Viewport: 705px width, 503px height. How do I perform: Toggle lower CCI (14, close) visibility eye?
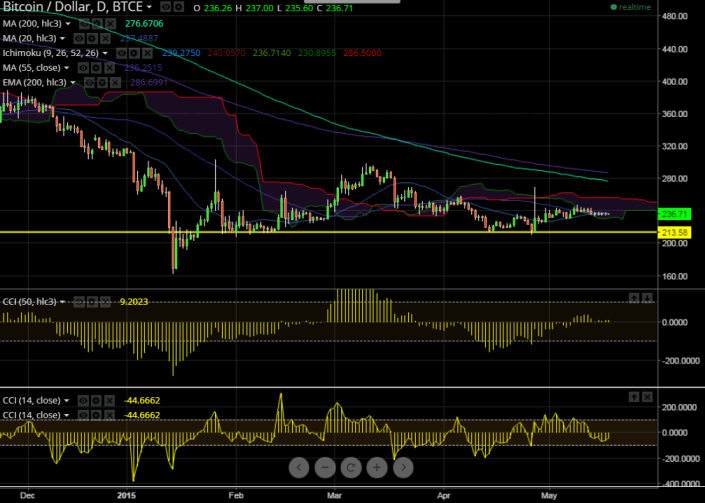(83, 415)
